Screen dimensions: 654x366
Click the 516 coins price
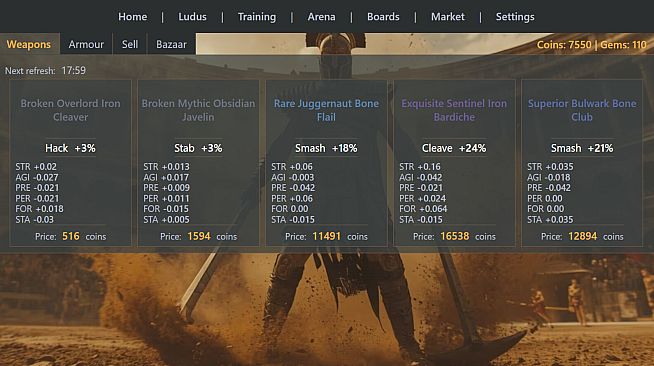[70, 236]
